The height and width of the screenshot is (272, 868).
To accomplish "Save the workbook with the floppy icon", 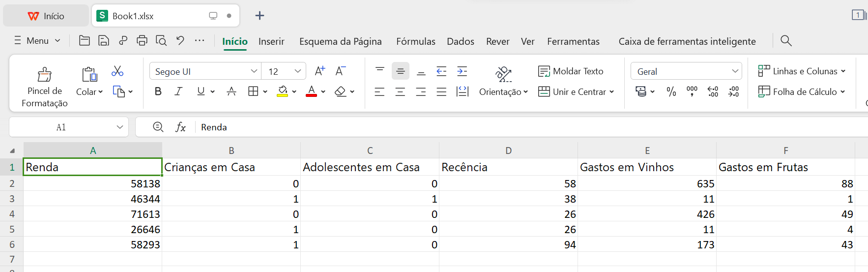I will click(104, 41).
